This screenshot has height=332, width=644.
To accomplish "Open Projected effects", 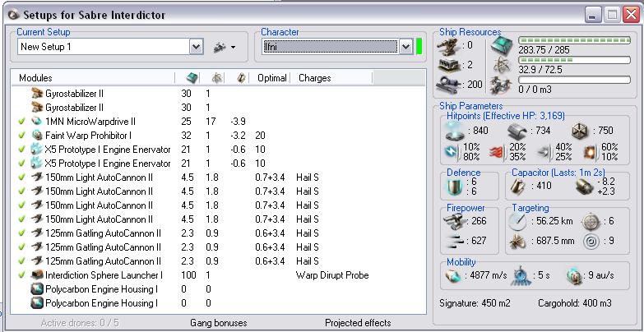I will click(x=358, y=323).
